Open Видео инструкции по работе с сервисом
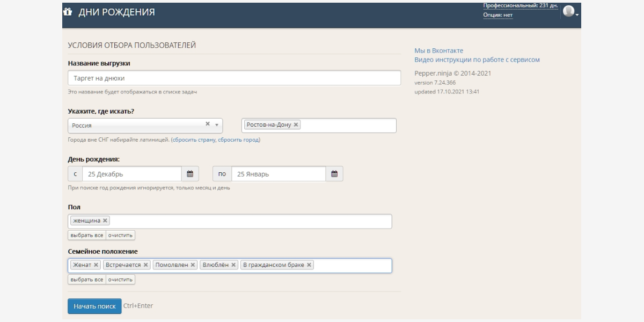The width and height of the screenshot is (644, 322). coord(477,60)
